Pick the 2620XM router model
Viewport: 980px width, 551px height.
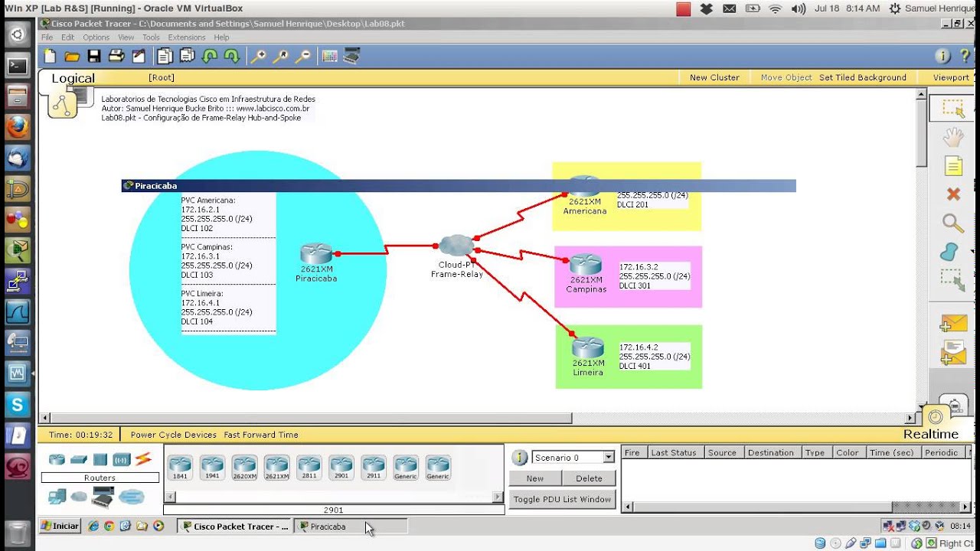point(244,467)
